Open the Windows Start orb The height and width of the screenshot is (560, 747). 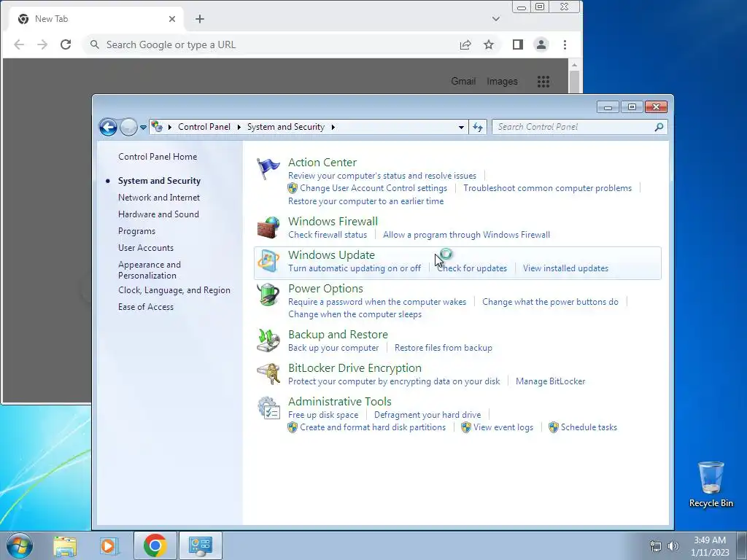click(x=19, y=545)
